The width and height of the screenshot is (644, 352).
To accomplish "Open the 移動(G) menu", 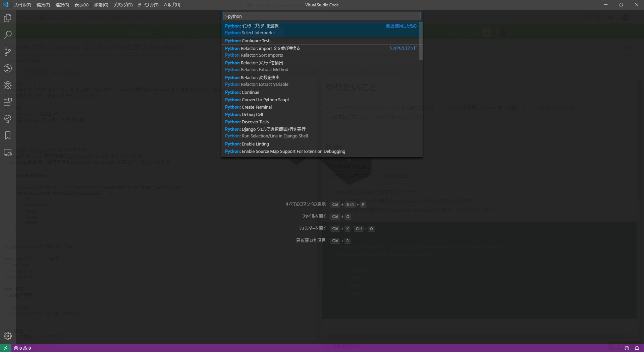I will (x=101, y=5).
